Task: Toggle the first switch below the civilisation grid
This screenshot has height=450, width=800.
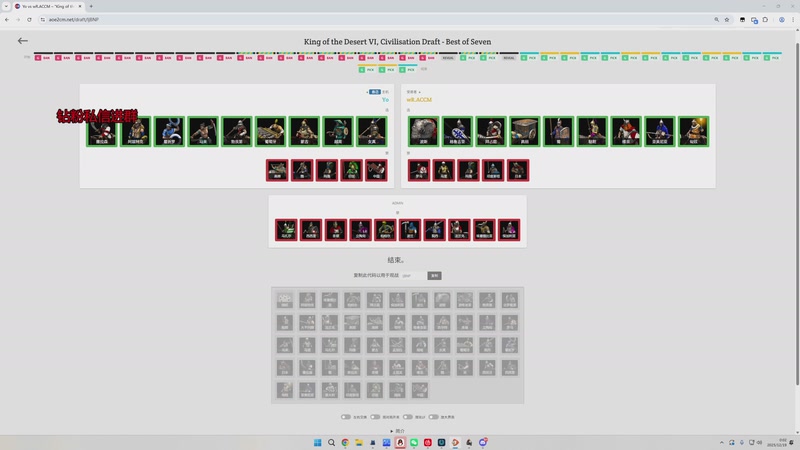Action: click(346, 417)
